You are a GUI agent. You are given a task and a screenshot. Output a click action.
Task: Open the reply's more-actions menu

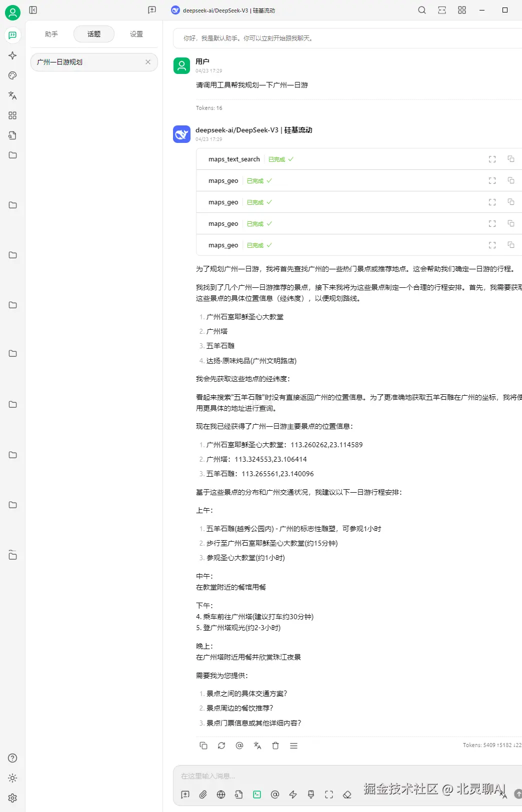tap(293, 746)
